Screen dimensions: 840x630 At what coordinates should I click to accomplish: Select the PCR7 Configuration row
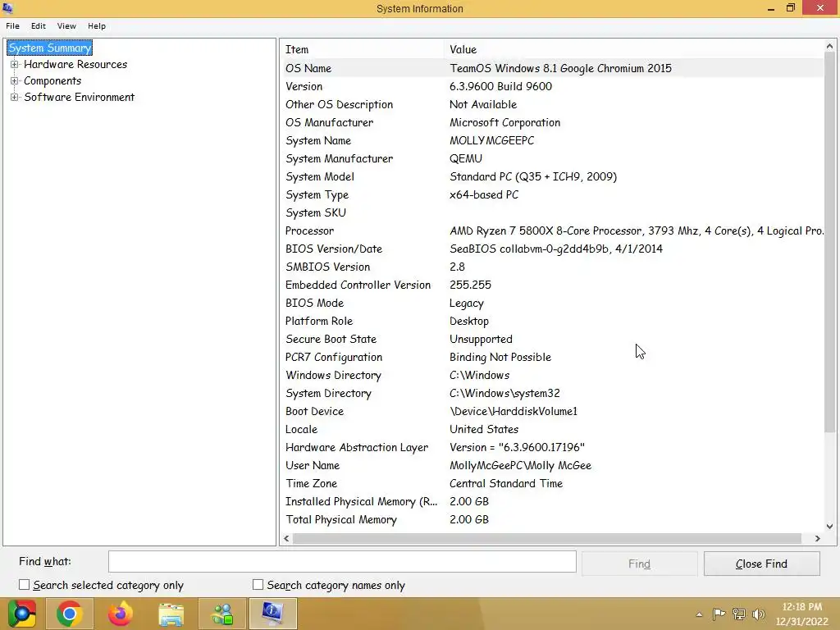pyautogui.click(x=552, y=357)
